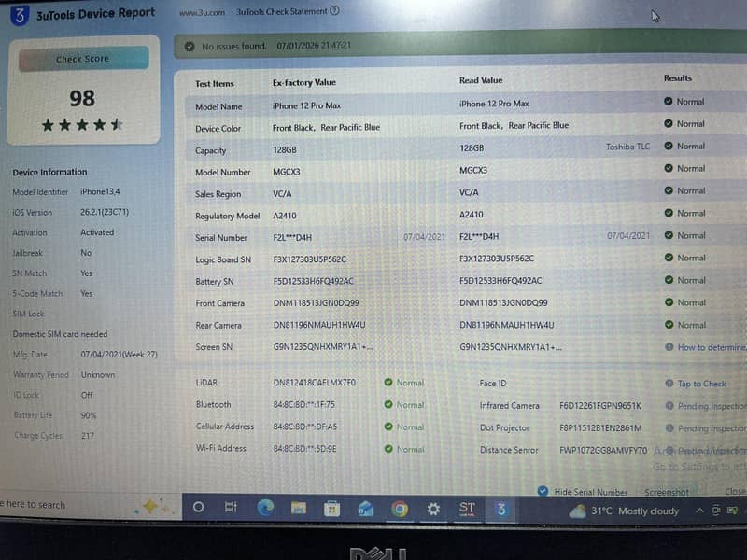Open the www.3u.com link
This screenshot has height=560, width=747.
click(202, 13)
